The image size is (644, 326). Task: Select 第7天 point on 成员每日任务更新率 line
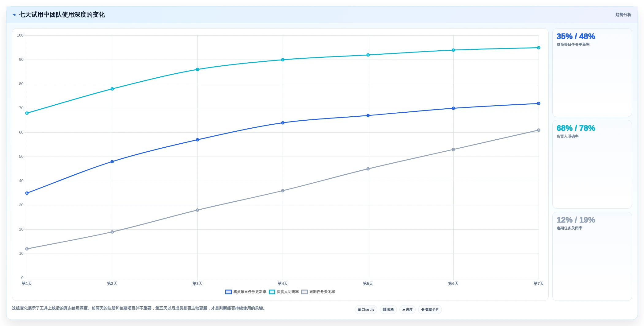pyautogui.click(x=539, y=103)
